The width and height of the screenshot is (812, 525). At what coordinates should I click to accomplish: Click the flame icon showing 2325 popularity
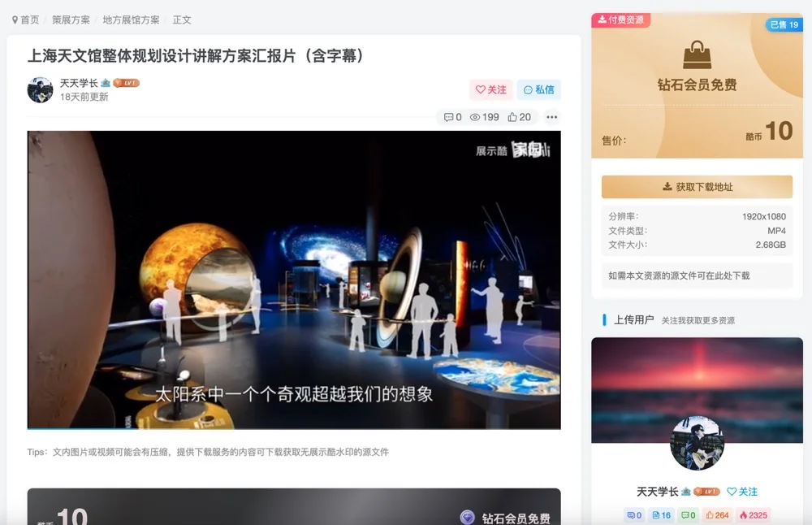click(745, 514)
